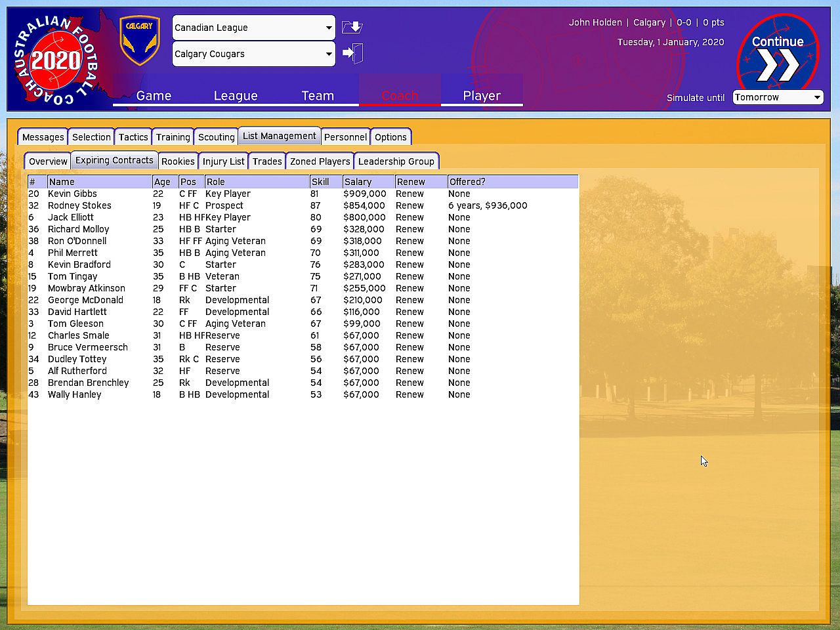Click Renew for Kevin Gibbs
840x630 pixels.
point(409,194)
